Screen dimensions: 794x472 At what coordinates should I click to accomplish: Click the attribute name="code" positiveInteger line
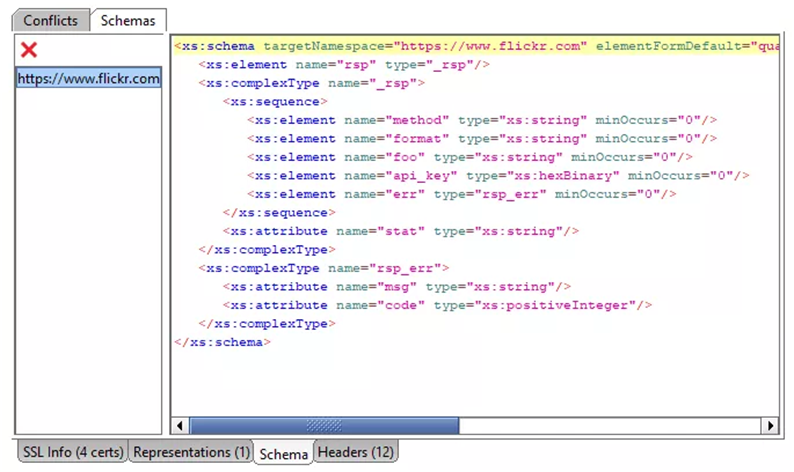[x=438, y=305]
